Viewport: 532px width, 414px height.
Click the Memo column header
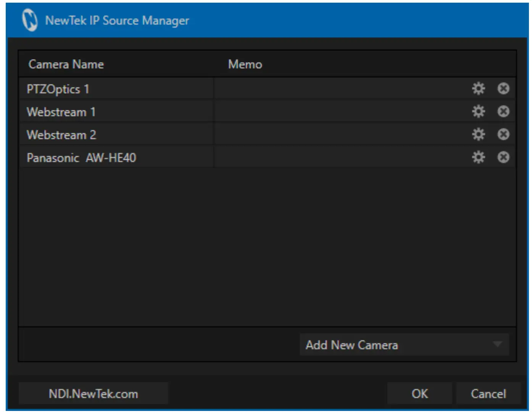245,64
